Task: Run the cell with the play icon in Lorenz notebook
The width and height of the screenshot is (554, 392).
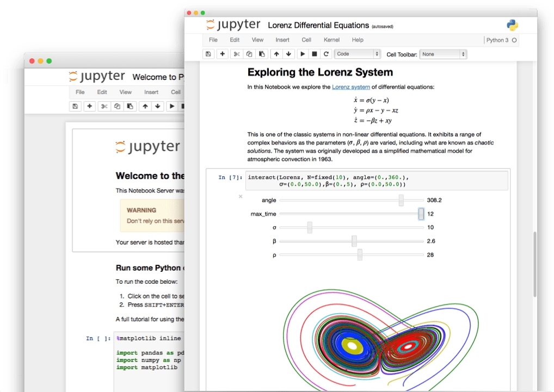Action: (303, 54)
